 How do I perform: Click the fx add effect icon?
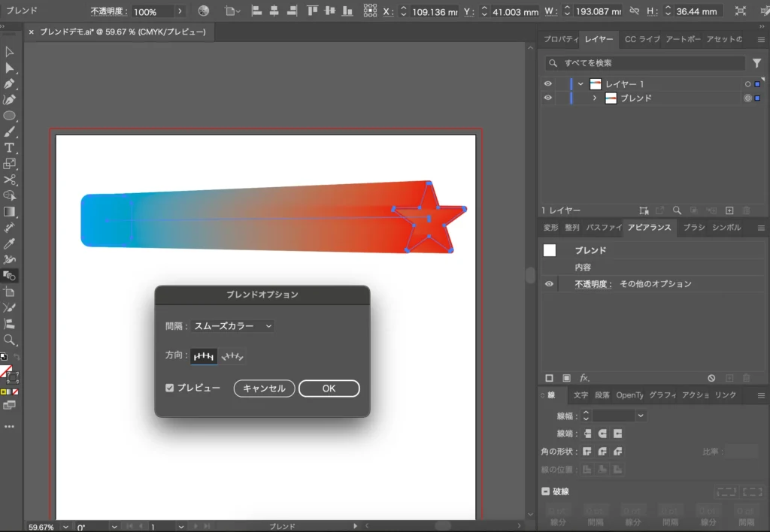584,378
